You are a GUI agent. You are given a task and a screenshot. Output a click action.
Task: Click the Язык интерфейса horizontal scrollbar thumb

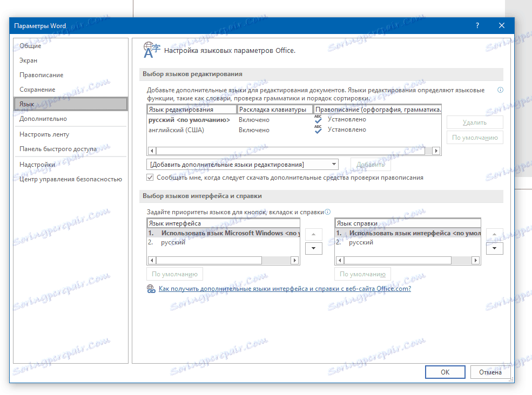pyautogui.click(x=209, y=261)
